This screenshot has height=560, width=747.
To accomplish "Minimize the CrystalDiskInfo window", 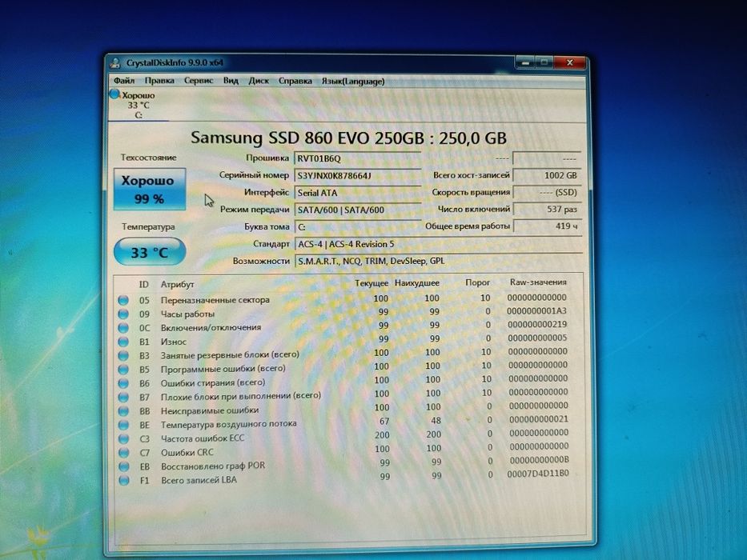I will tap(525, 62).
